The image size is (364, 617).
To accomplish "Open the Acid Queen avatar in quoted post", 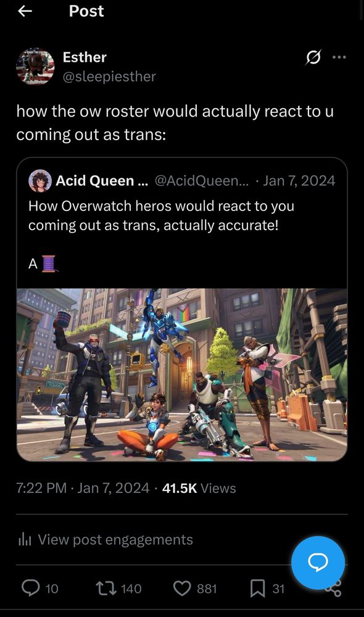I will (40, 181).
